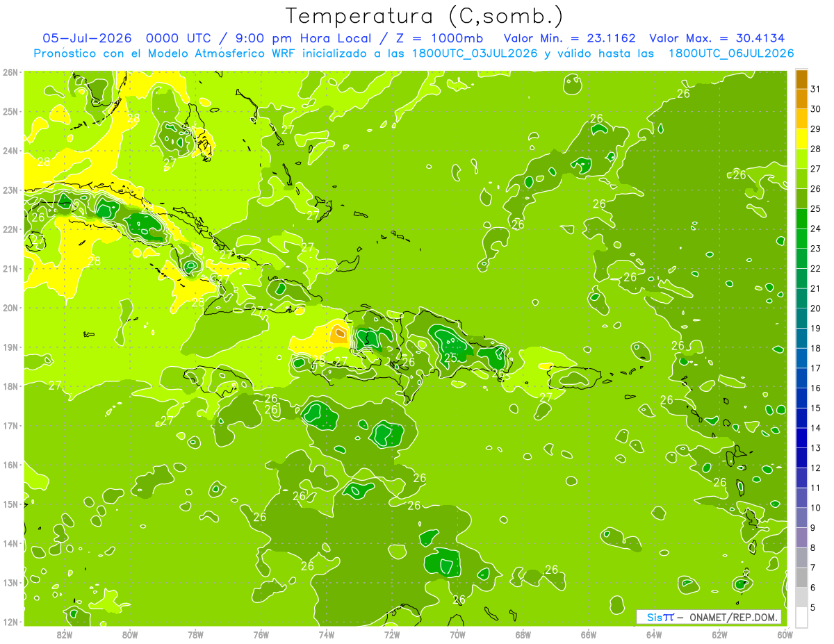The height and width of the screenshot is (644, 834).
Task: Click the '24N' latitude axis label
Action: click(x=10, y=151)
